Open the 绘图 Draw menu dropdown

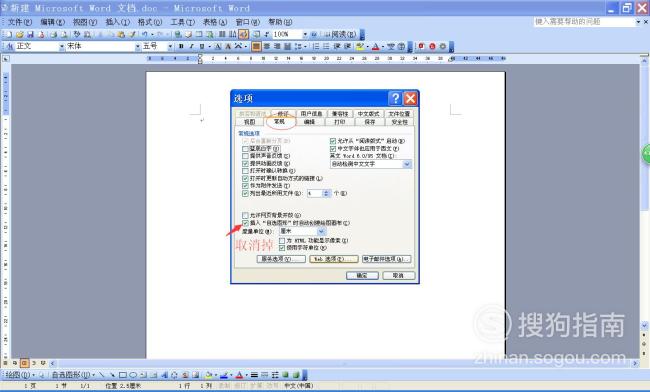point(19,375)
